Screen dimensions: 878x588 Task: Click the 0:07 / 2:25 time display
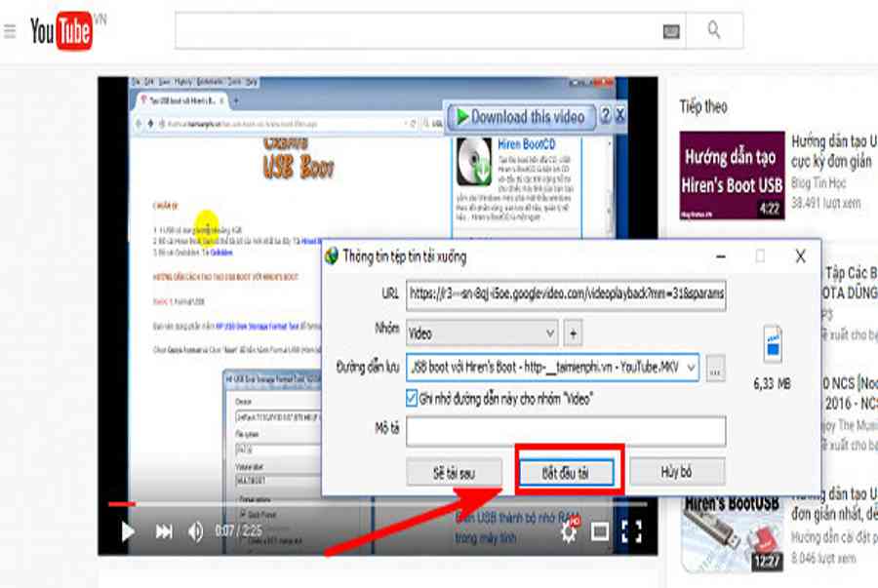[x=239, y=530]
